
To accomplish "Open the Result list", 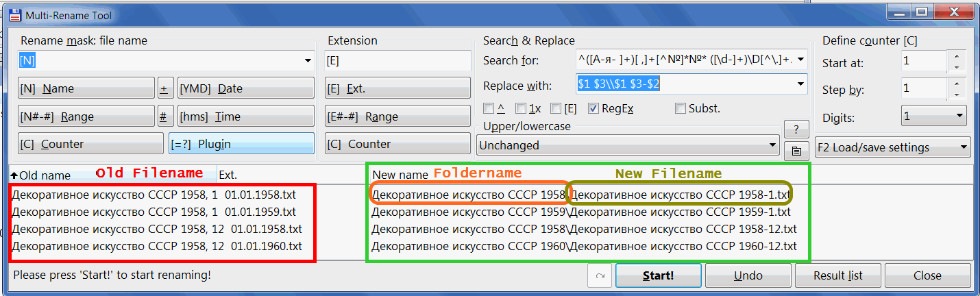I will (x=837, y=275).
